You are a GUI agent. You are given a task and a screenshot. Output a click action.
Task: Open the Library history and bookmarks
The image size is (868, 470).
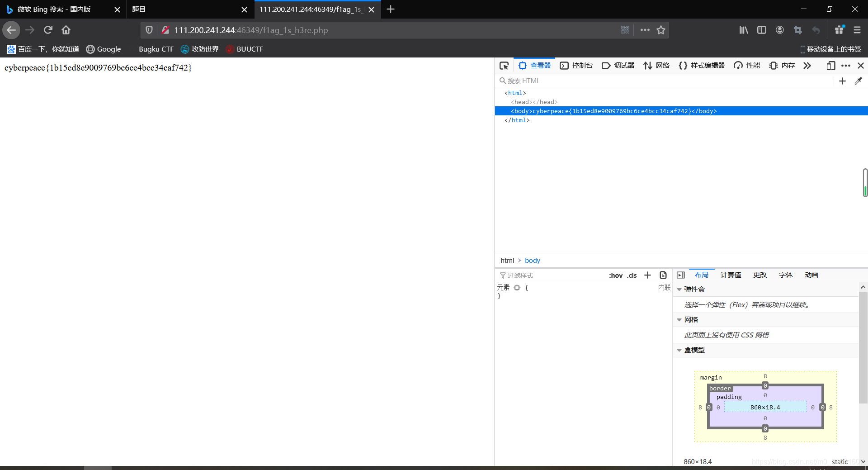click(x=744, y=30)
